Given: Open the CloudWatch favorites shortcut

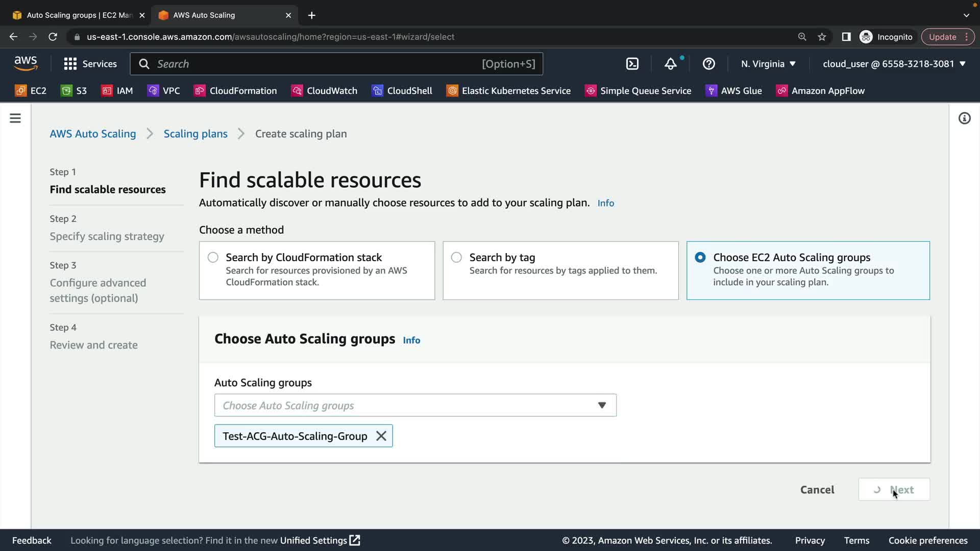Looking at the screenshot, I should click(x=324, y=91).
